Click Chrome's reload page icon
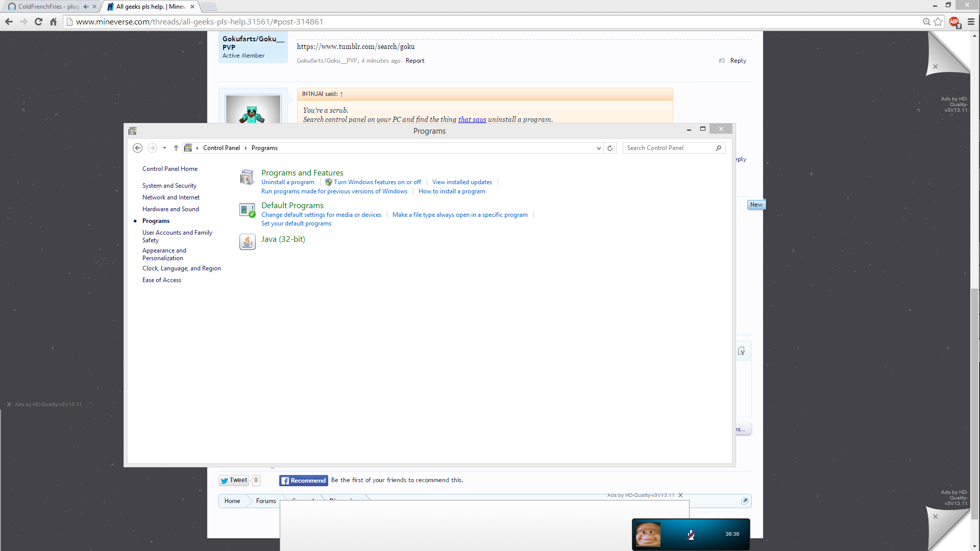The image size is (980, 551). coord(38,21)
